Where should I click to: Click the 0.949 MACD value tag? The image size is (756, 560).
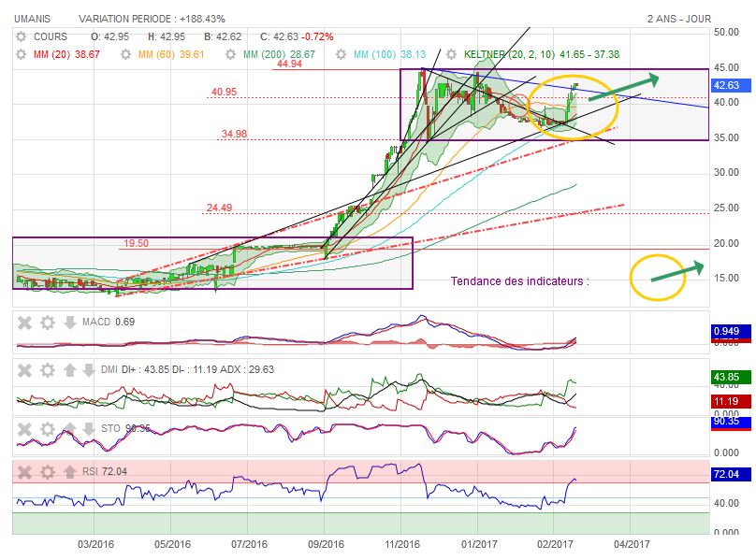[x=731, y=332]
